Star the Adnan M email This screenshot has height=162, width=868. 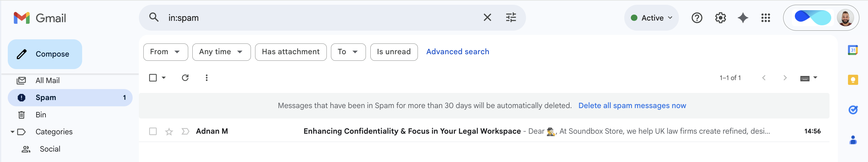[x=169, y=131]
